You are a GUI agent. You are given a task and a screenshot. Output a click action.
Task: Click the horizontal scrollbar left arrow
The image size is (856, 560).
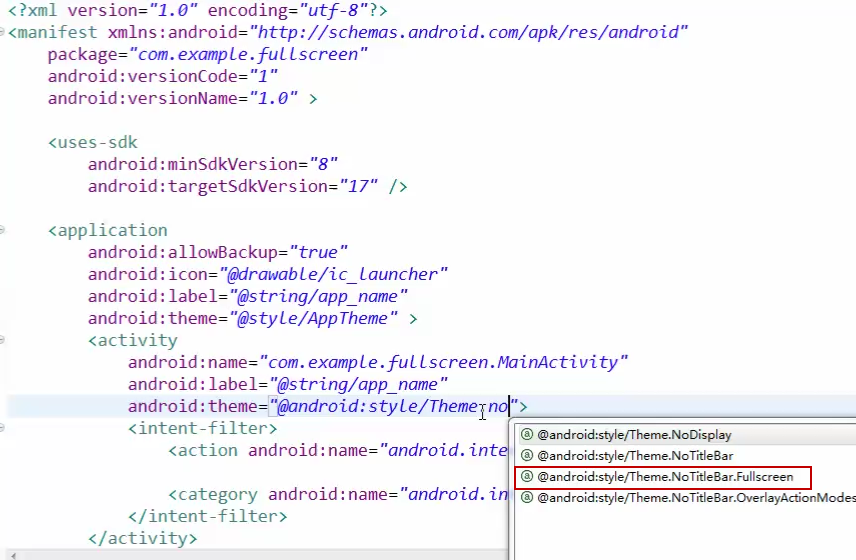tap(14, 556)
